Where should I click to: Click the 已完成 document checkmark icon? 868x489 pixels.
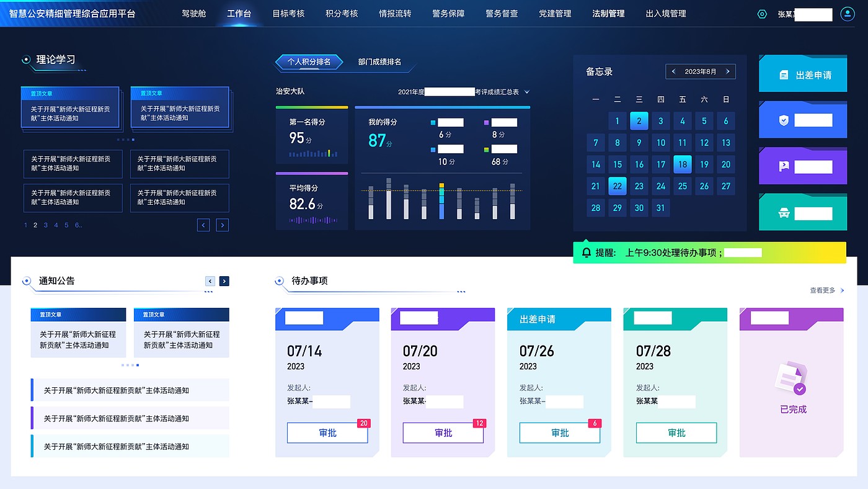[x=792, y=379]
